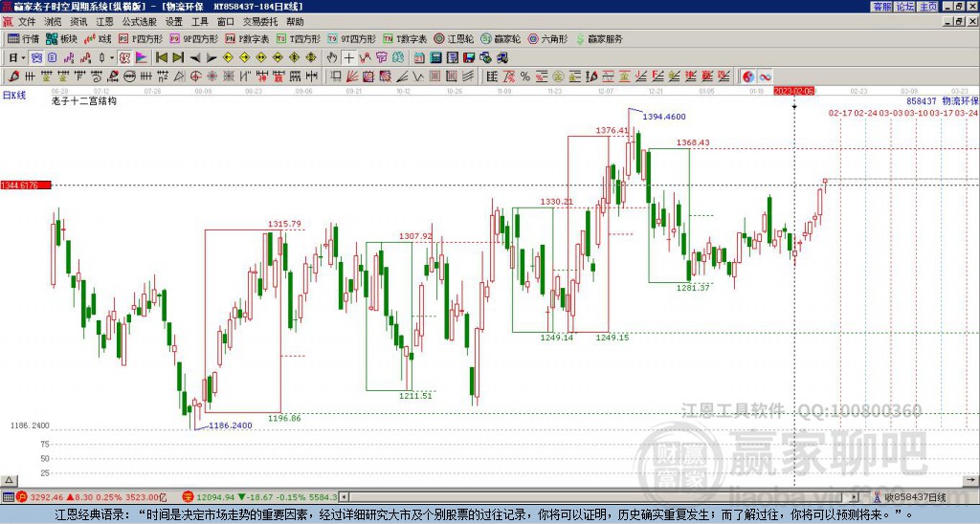
Task: Click the 日K线 chart label
Action: (x=14, y=95)
